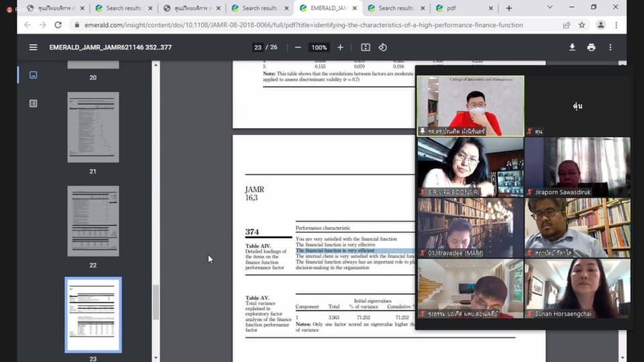Zoom in the PDF with plus button
The height and width of the screenshot is (362, 644).
(340, 48)
